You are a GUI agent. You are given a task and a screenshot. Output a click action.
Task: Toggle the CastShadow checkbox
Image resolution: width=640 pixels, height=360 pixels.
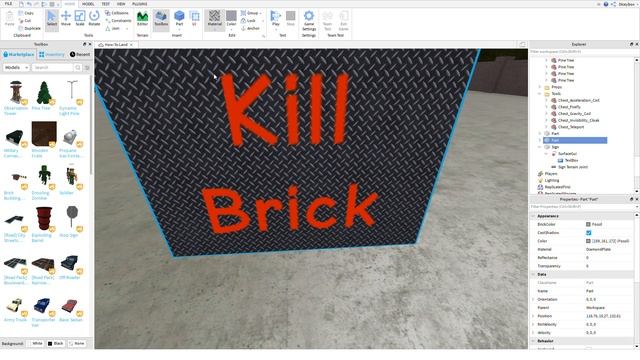(588, 233)
